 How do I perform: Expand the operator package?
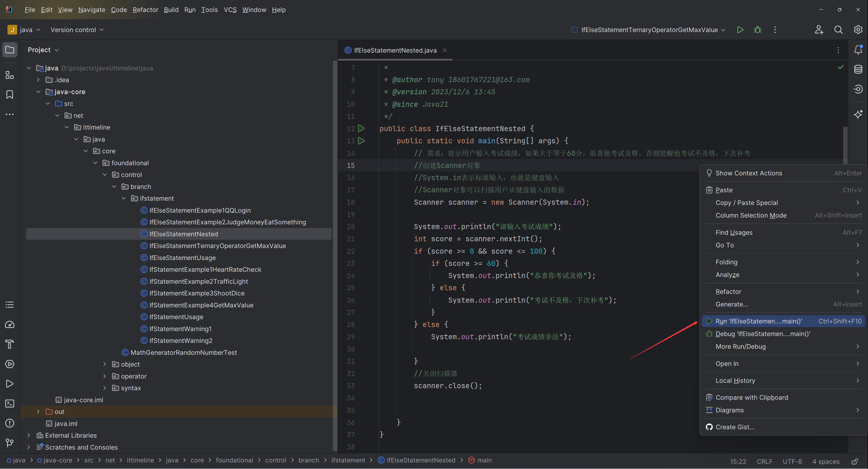[x=104, y=376]
